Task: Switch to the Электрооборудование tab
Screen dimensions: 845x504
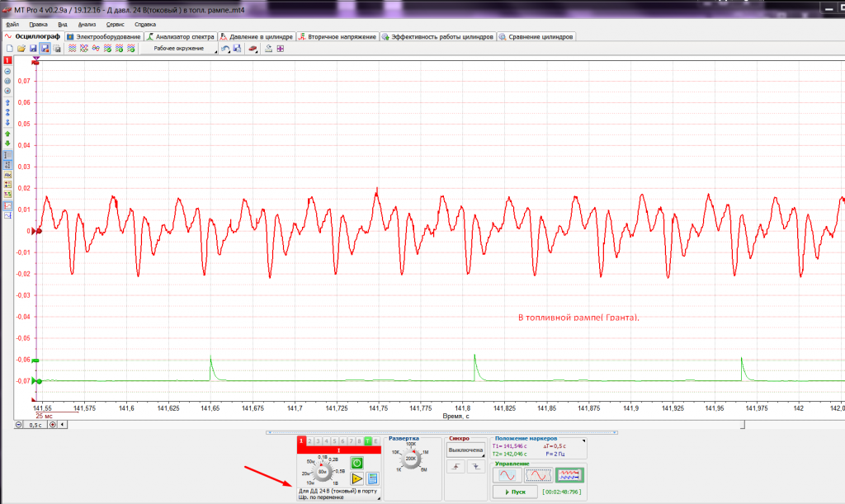Action: [104, 36]
